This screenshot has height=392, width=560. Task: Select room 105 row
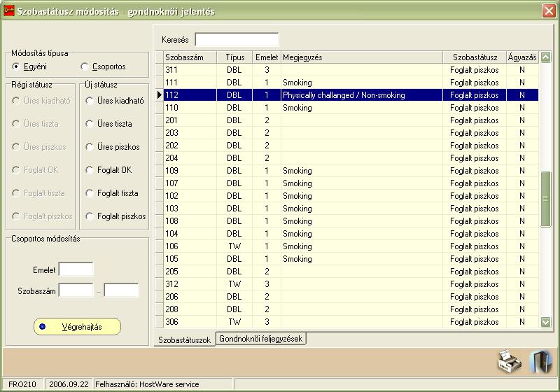coord(351,259)
